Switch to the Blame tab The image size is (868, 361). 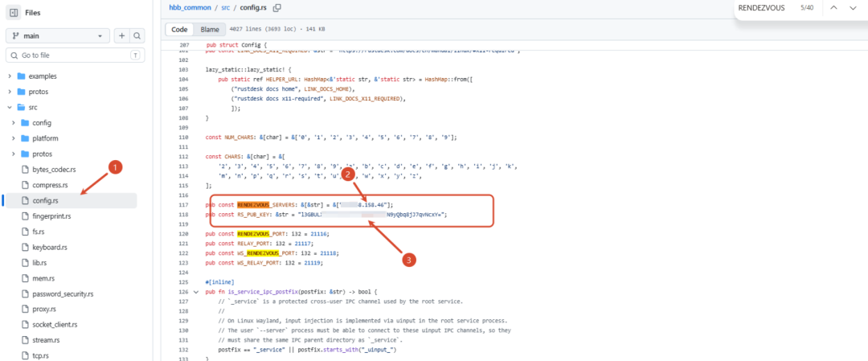point(210,29)
